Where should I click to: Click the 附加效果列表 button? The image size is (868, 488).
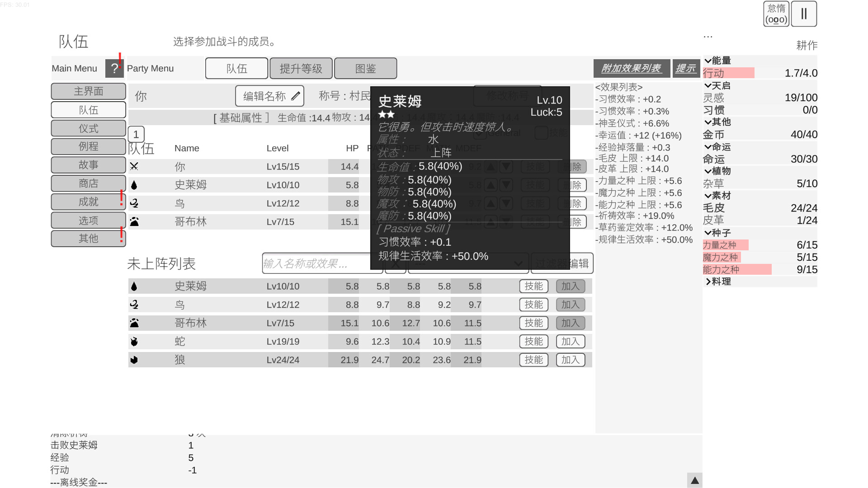coord(631,68)
